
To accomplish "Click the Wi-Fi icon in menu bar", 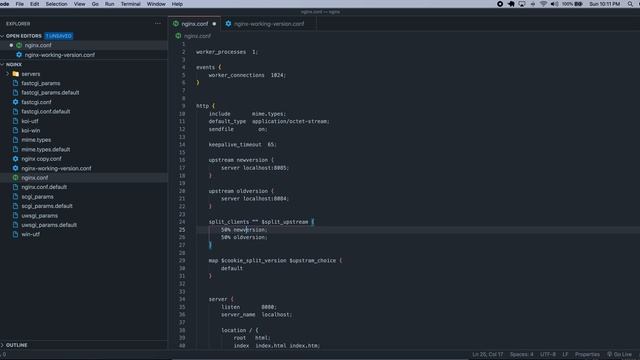I will coord(543,4).
